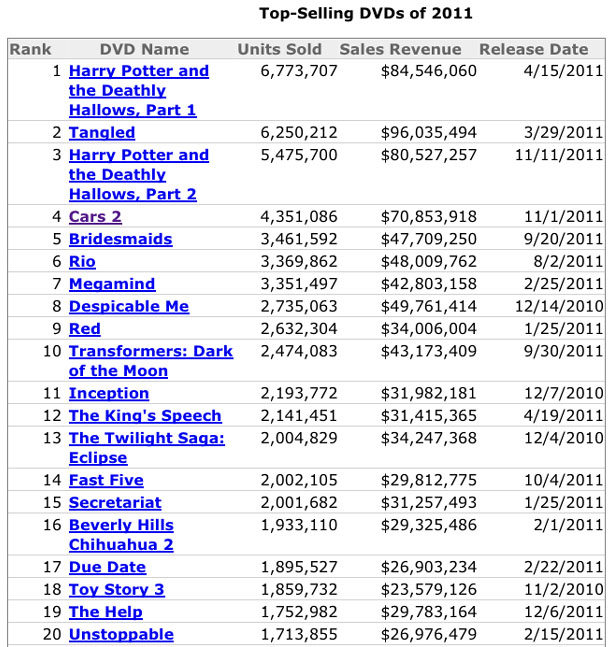Select sales revenue $34,006,004

pos(429,329)
